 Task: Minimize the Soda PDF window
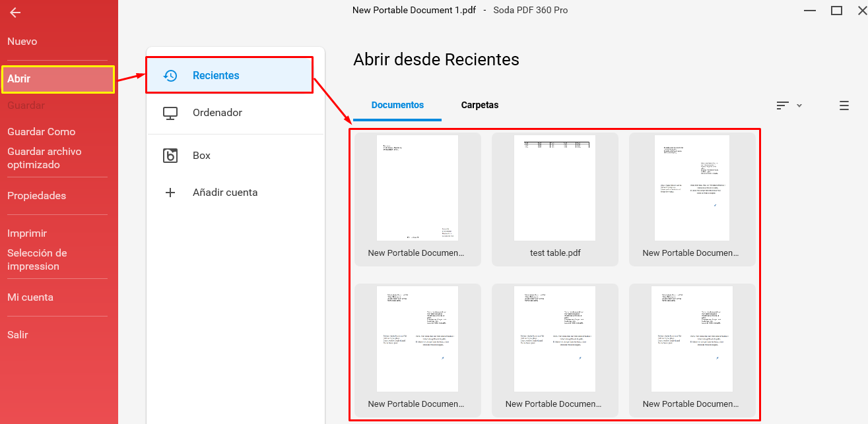810,11
